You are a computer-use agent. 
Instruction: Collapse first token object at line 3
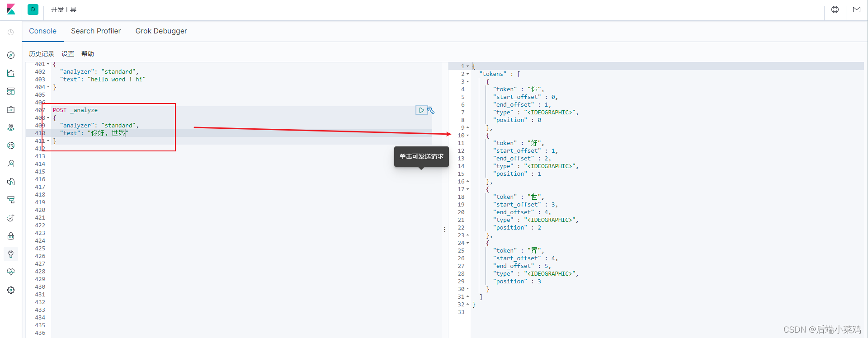468,82
